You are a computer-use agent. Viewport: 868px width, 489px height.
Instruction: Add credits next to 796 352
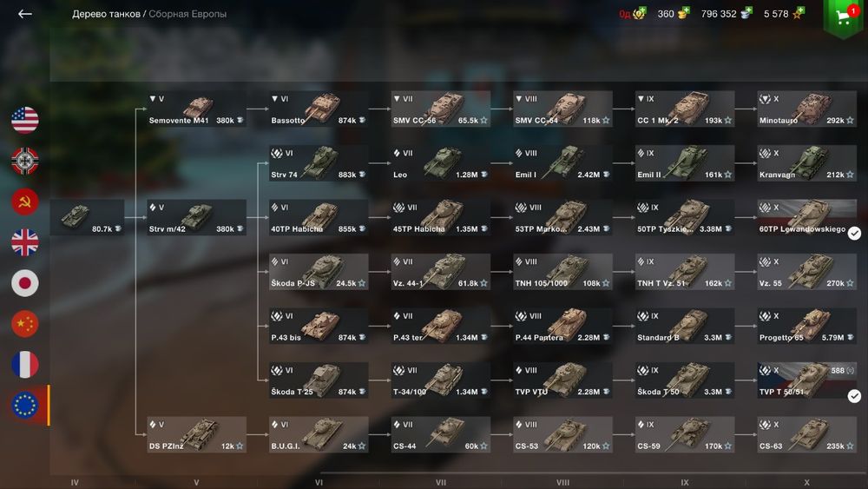(747, 12)
